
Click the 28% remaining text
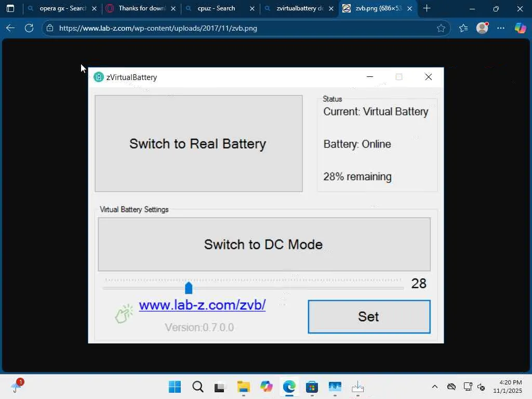357,177
